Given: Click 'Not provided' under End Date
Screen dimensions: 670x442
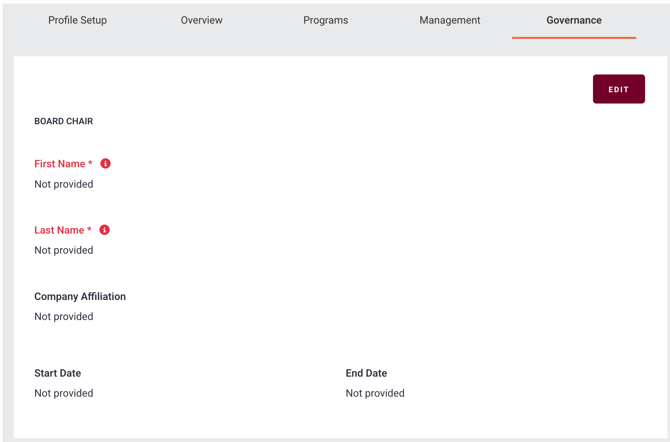Looking at the screenshot, I should point(375,393).
